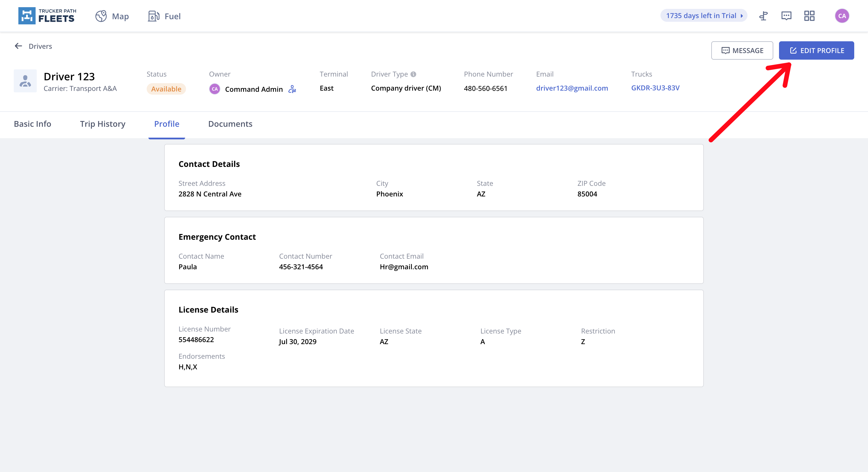Click the Trucker Path Fleets logo
This screenshot has width=868, height=472.
tap(47, 16)
